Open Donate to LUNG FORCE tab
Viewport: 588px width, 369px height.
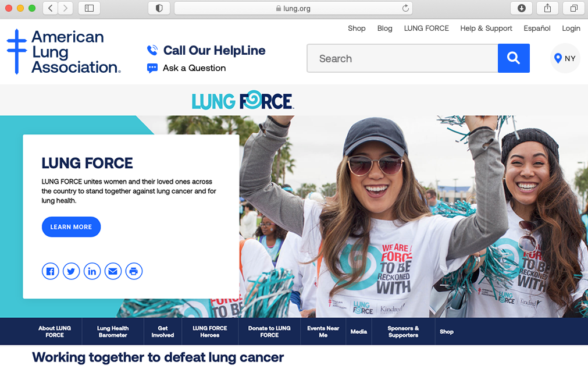point(269,332)
